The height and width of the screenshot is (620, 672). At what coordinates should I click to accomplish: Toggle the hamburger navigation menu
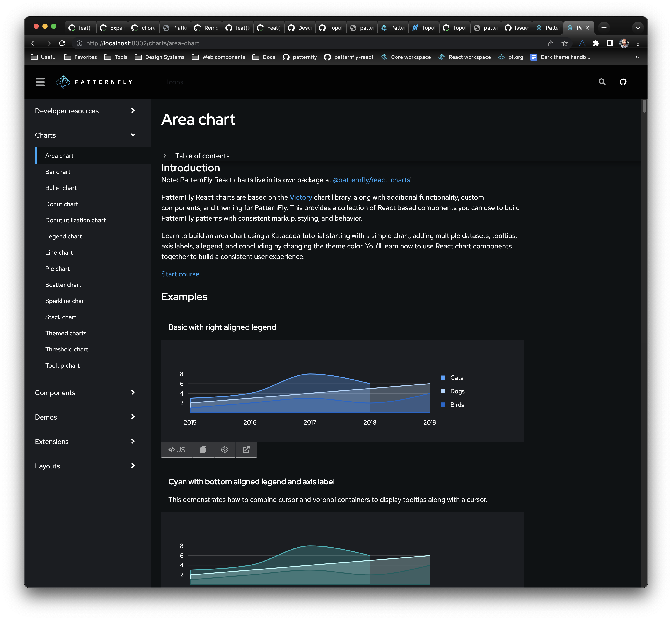pos(40,82)
